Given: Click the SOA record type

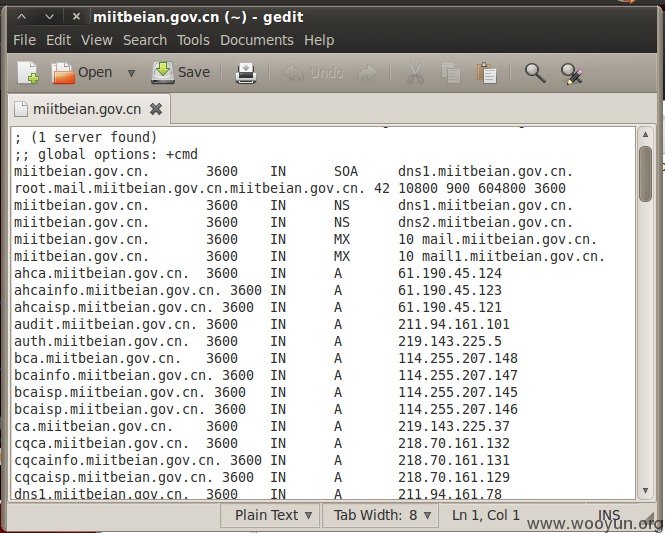Looking at the screenshot, I should [346, 171].
